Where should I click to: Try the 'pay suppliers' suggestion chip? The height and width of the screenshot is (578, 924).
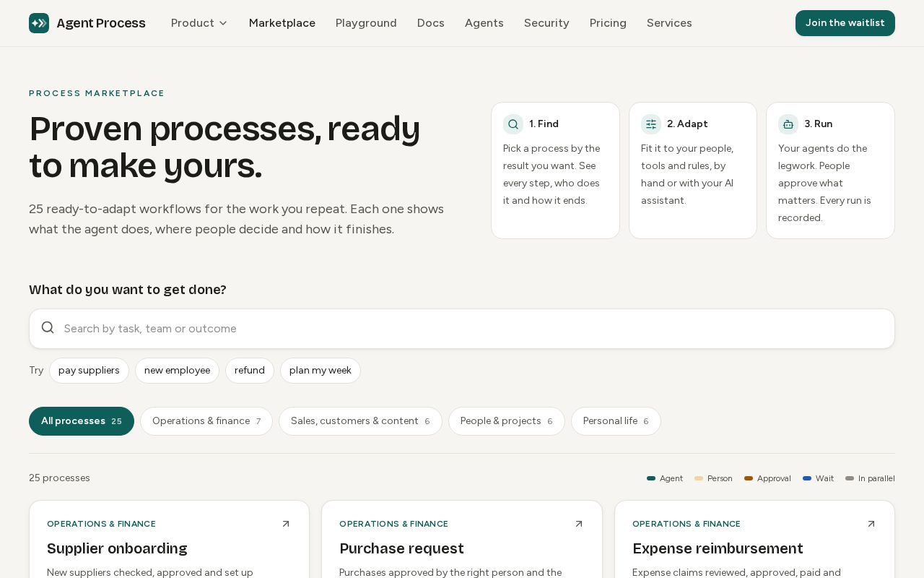pos(89,371)
